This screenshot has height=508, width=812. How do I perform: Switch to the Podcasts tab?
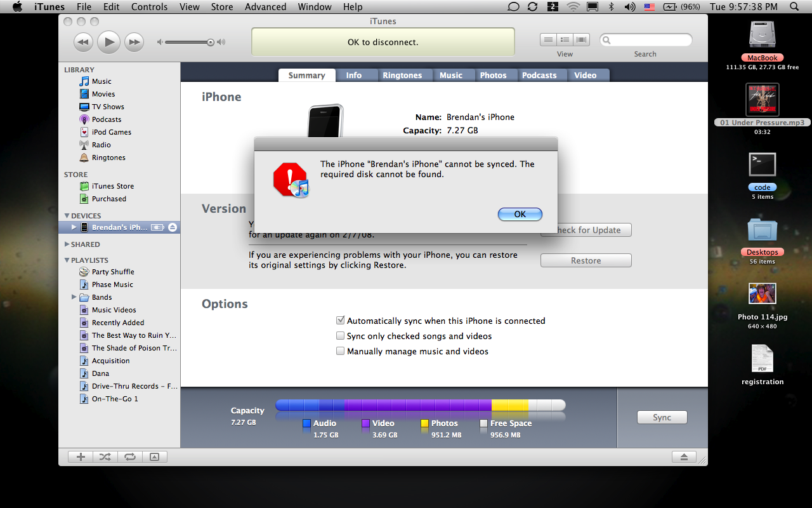(x=539, y=75)
